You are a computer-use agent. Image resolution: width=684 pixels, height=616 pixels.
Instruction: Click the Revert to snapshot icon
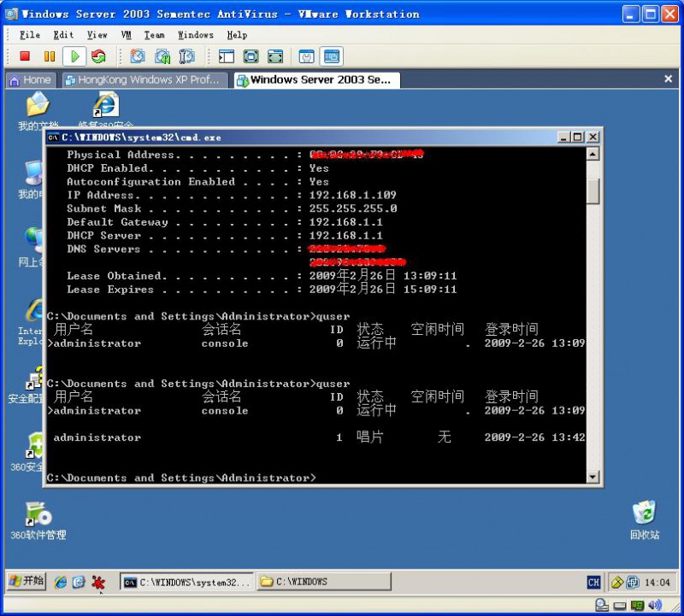162,56
